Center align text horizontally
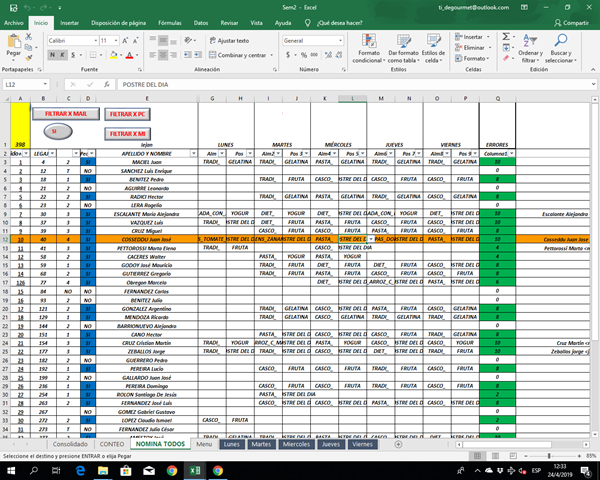This screenshot has width=600, height=480. [163, 55]
